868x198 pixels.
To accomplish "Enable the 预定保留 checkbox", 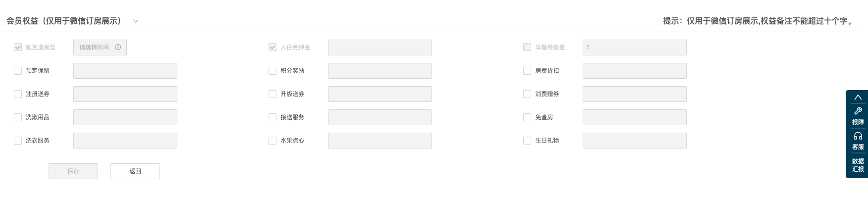I will pos(18,71).
